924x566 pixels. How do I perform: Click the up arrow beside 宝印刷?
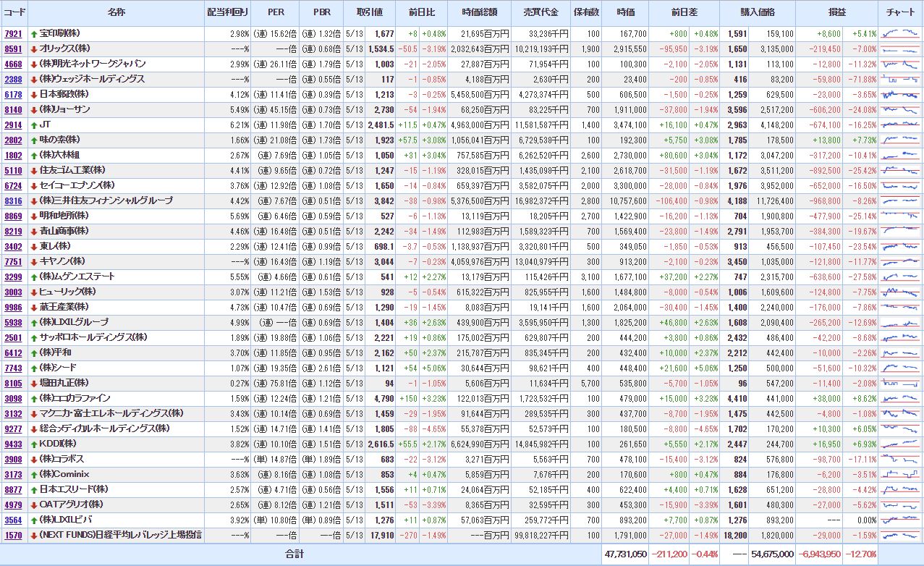point(34,33)
